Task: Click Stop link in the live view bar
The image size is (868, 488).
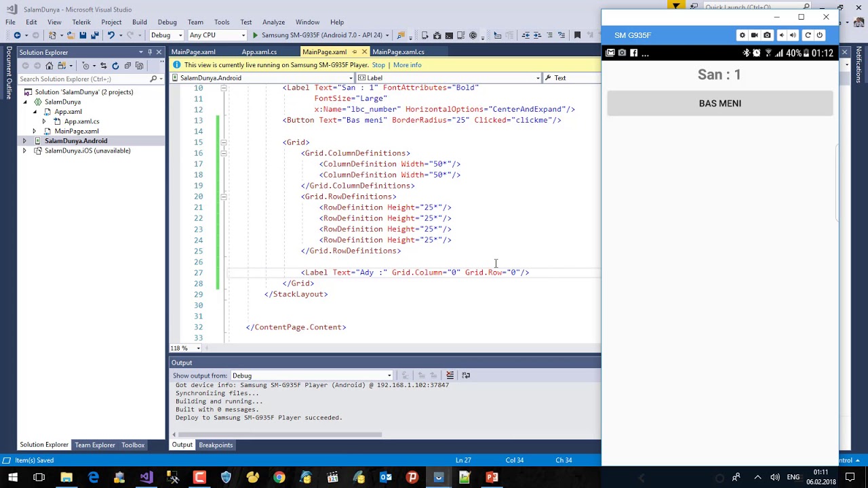Action: coord(378,65)
